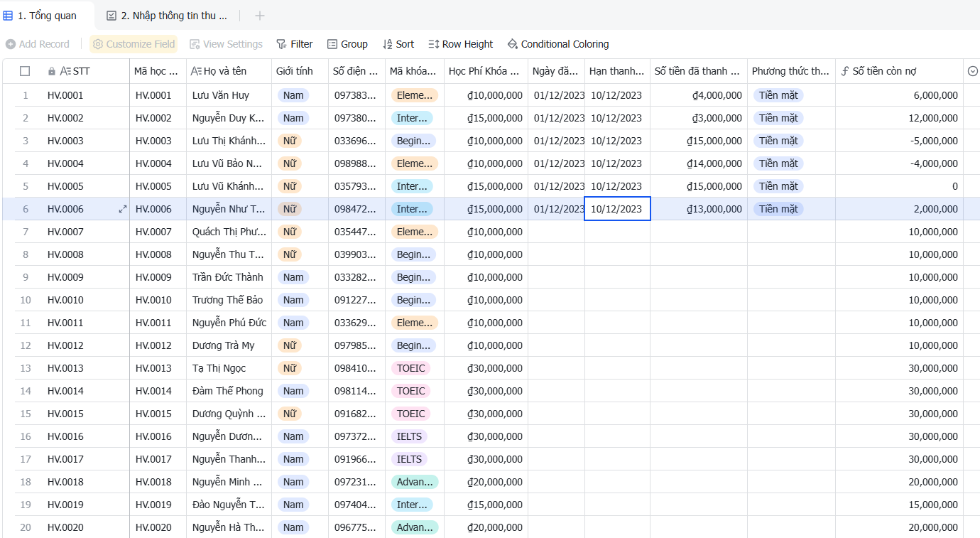Select the 'Phương thức th...' column header
The height and width of the screenshot is (538, 980).
pyautogui.click(x=791, y=71)
